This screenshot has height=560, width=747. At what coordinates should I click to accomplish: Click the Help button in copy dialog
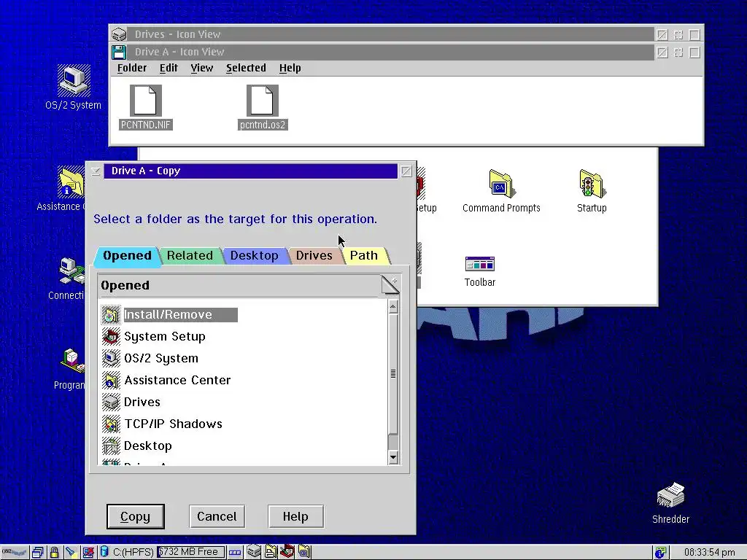point(296,517)
